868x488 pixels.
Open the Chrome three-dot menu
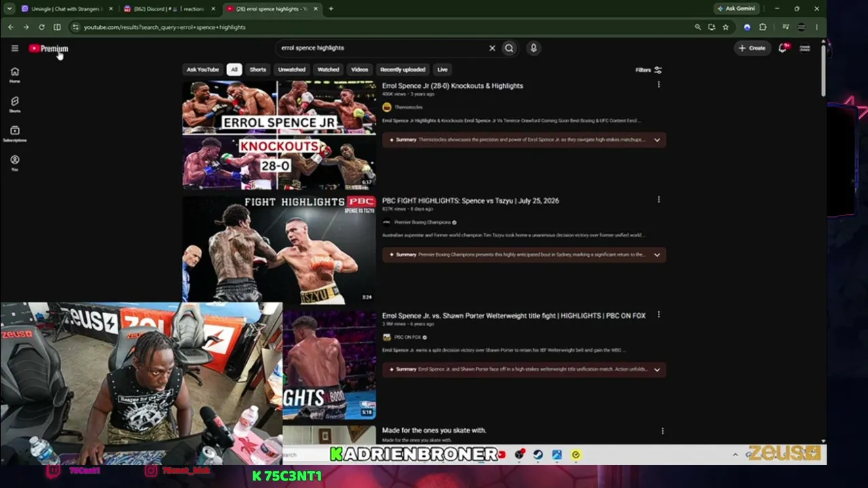click(x=816, y=27)
